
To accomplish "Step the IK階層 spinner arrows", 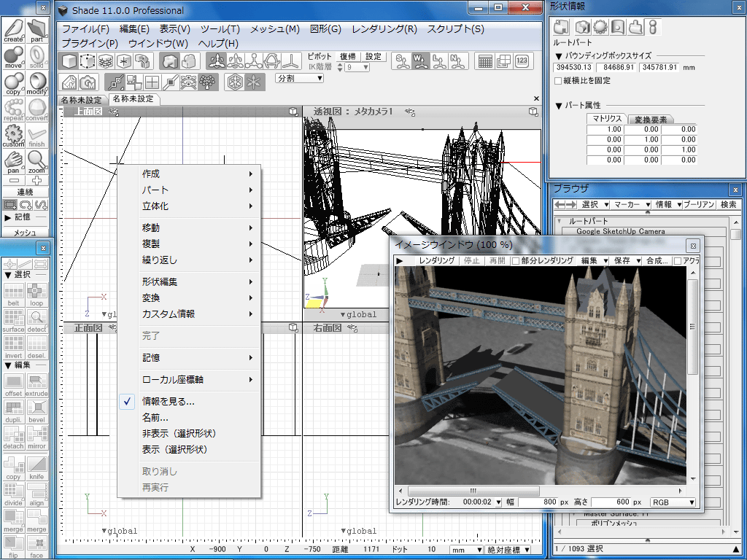I will 340,68.
